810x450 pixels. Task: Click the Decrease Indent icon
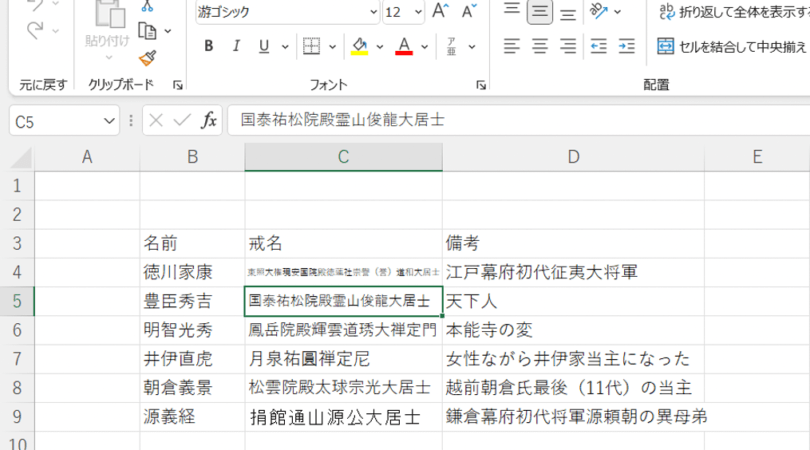tap(598, 46)
